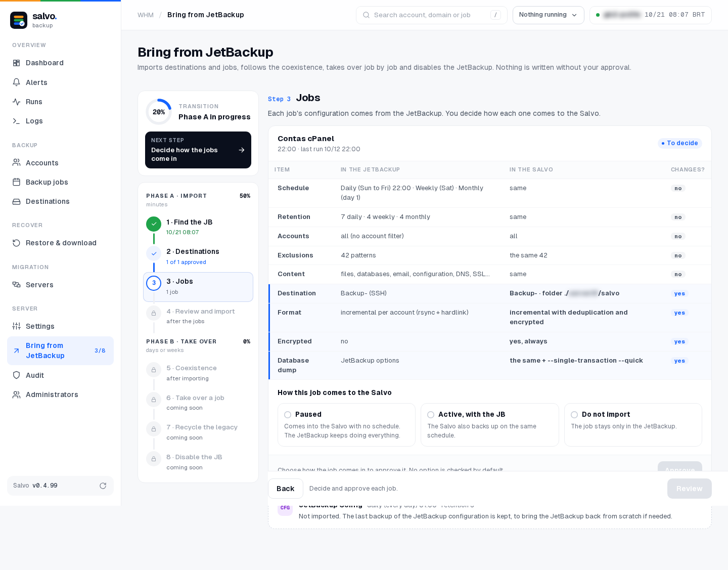Focus the account, domain or job search field
The image size is (728, 570).
click(432, 15)
